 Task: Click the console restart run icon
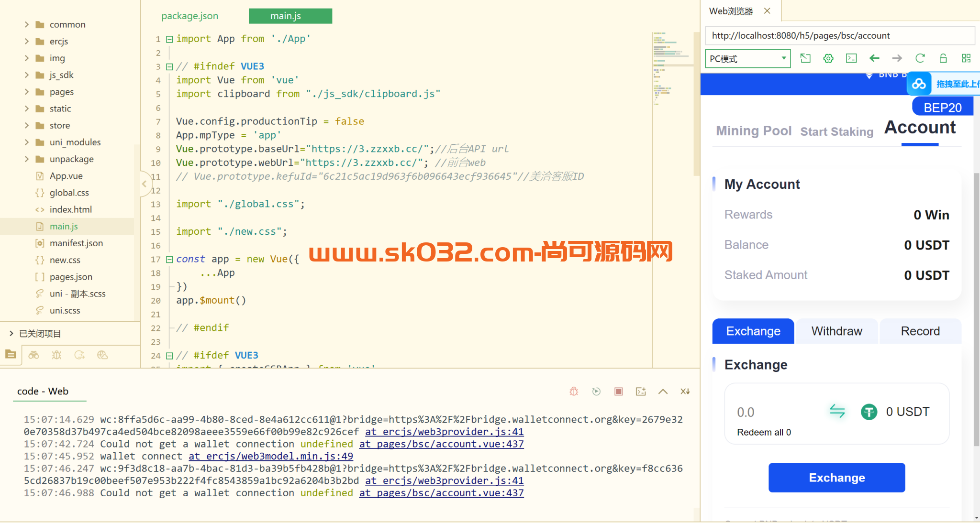(x=596, y=392)
